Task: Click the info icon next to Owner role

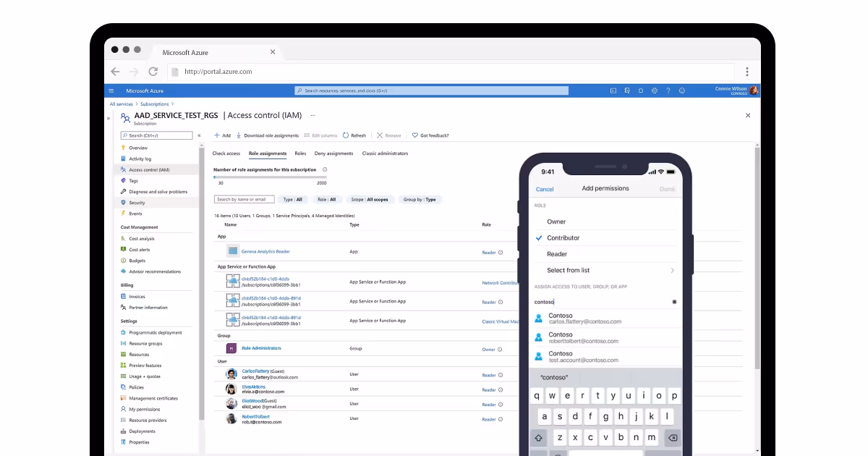Action: coord(500,350)
